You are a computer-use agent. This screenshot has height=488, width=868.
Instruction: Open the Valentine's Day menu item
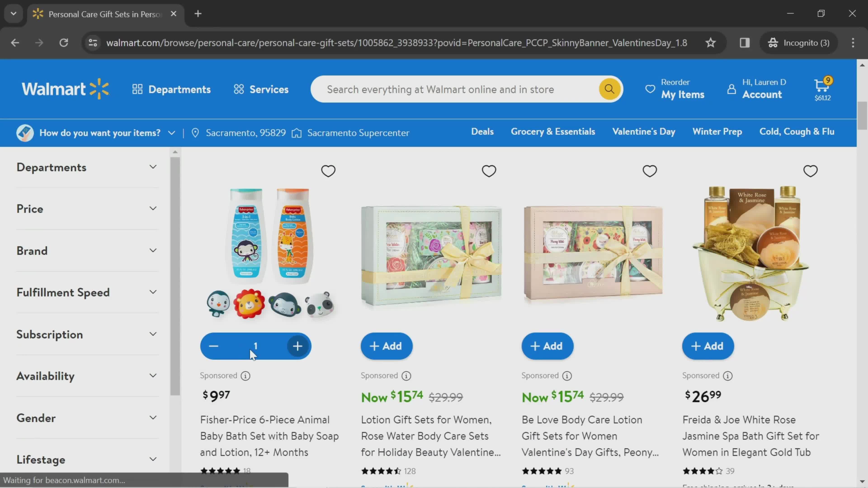tap(644, 132)
